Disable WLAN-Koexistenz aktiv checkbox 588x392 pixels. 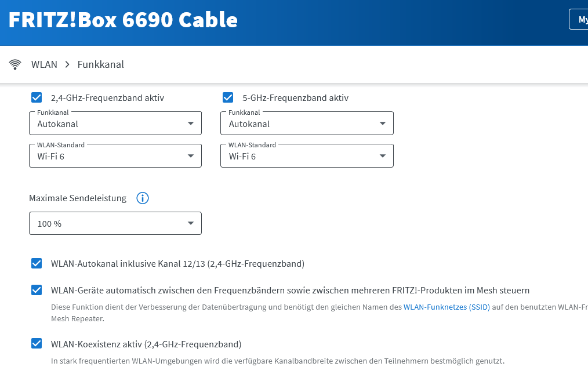(37, 344)
